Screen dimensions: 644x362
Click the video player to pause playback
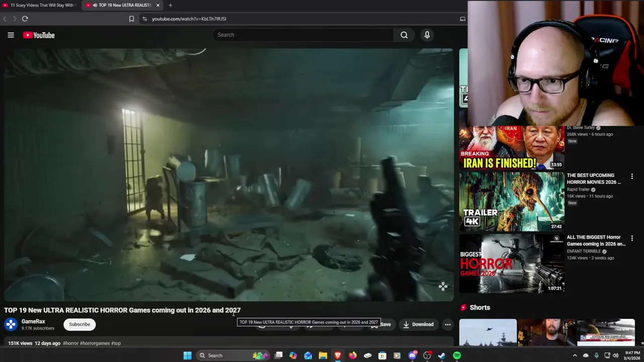[229, 174]
